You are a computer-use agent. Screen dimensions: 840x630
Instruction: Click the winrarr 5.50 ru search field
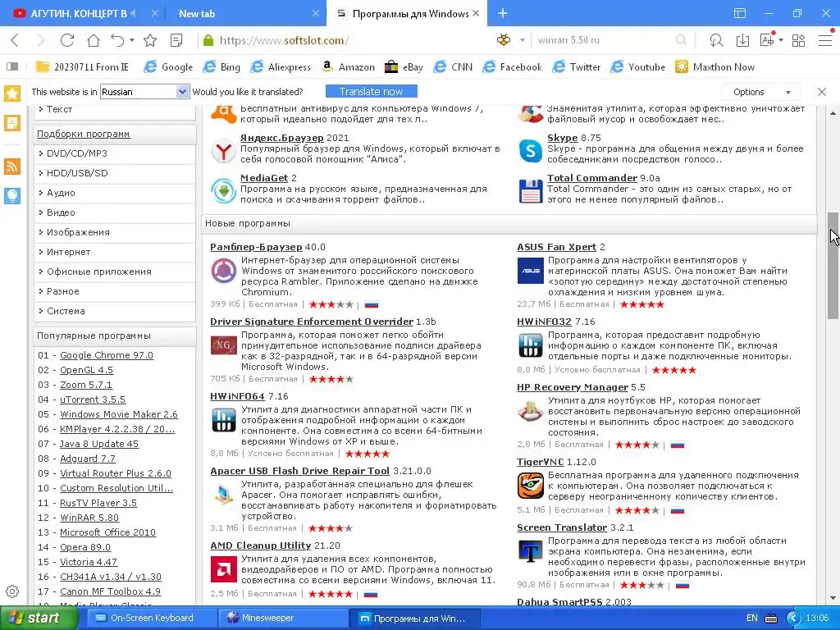point(603,40)
